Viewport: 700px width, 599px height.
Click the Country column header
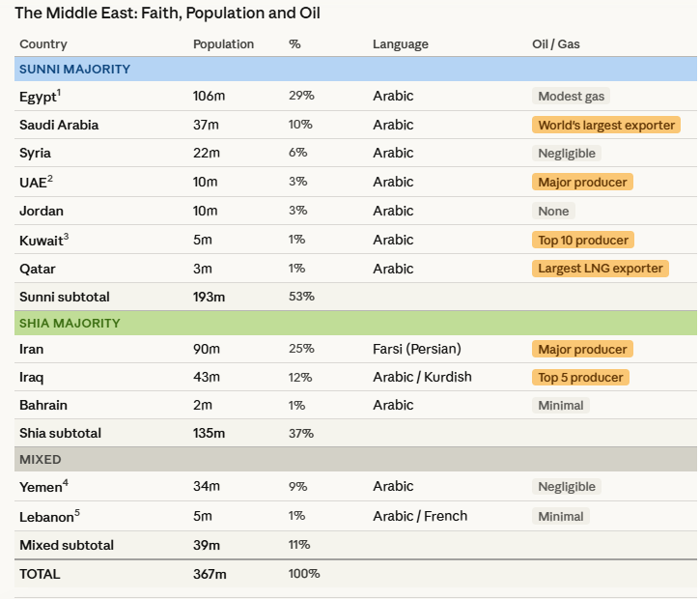point(42,44)
